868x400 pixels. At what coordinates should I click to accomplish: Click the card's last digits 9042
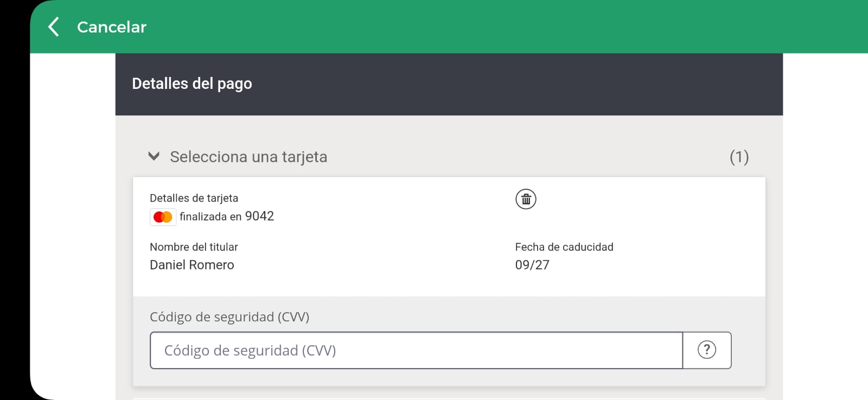click(x=259, y=216)
